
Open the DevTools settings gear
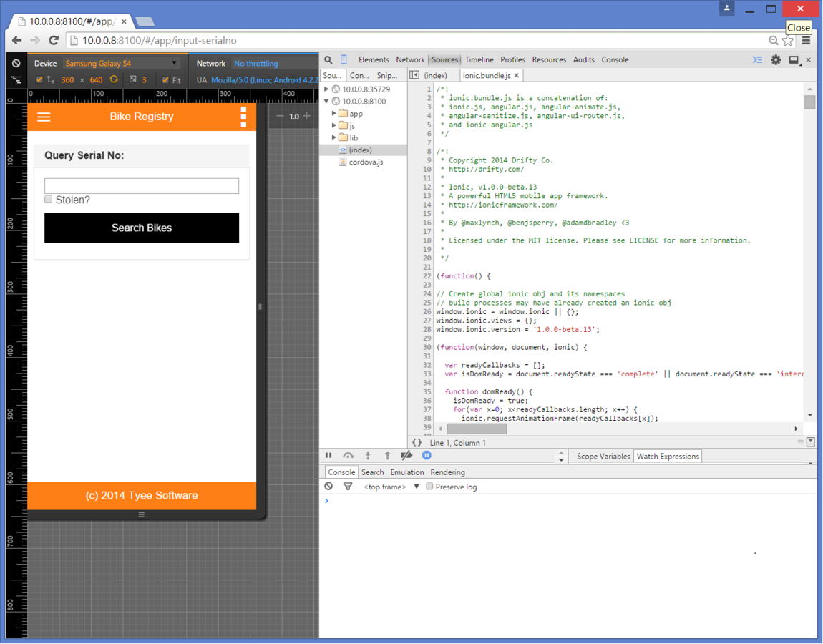[x=775, y=59]
